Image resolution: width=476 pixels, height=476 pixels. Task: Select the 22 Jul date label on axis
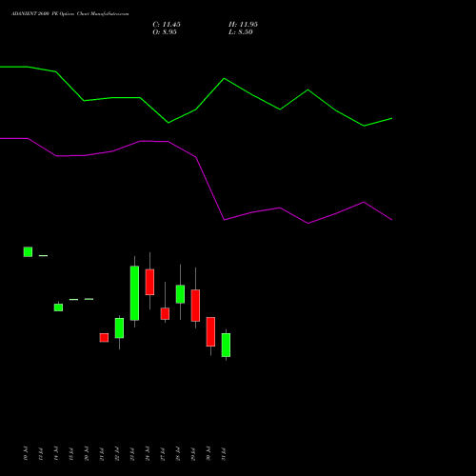[117, 453]
